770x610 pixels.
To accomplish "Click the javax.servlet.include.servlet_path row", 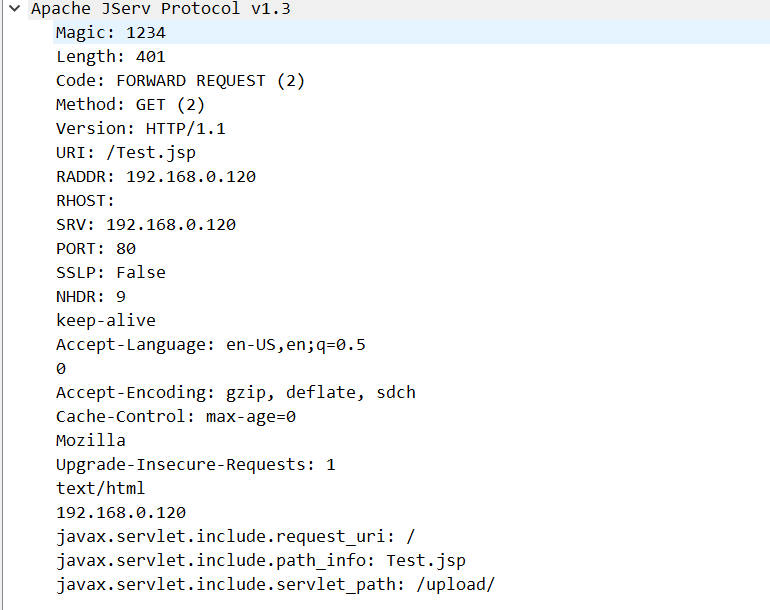I will click(x=275, y=585).
